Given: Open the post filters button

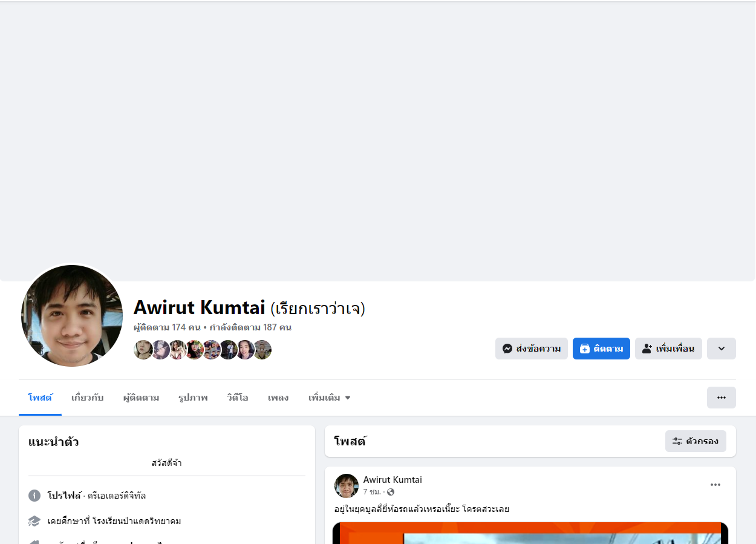Looking at the screenshot, I should coord(696,441).
